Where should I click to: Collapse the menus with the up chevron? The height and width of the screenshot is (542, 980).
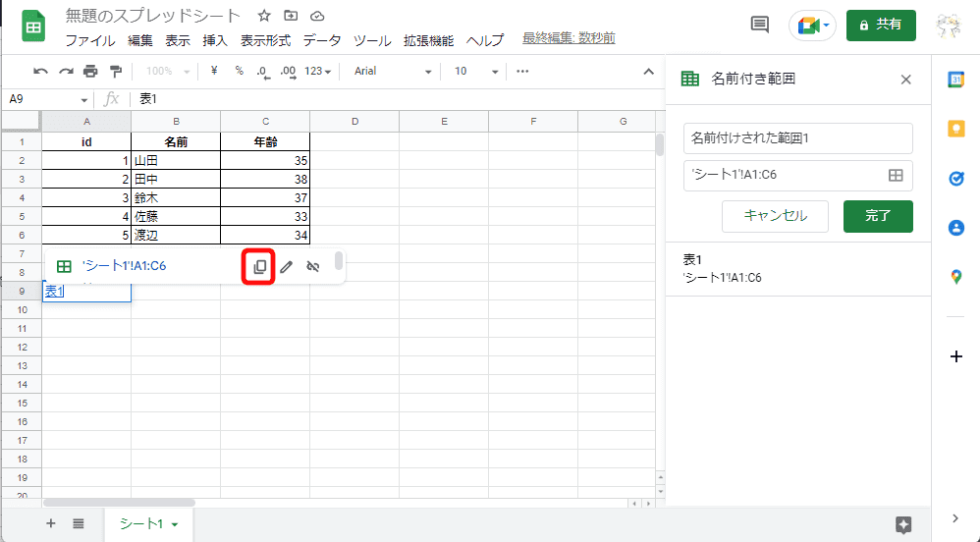[649, 72]
